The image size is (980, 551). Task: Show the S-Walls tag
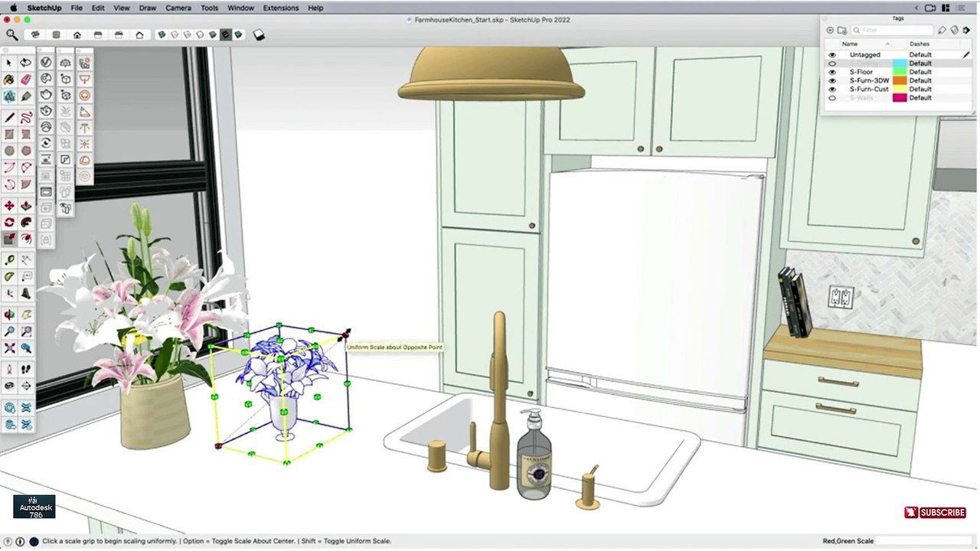(832, 97)
